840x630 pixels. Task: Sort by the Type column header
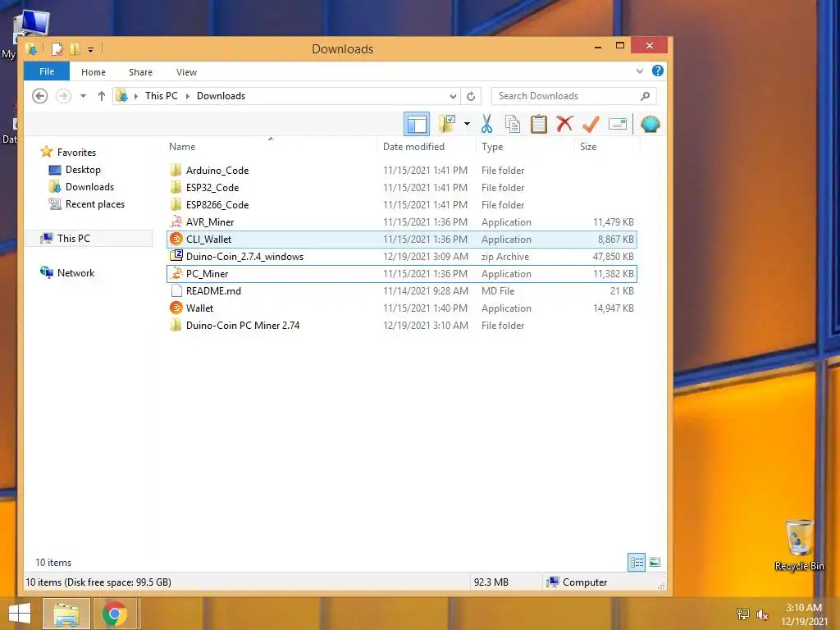coord(492,147)
